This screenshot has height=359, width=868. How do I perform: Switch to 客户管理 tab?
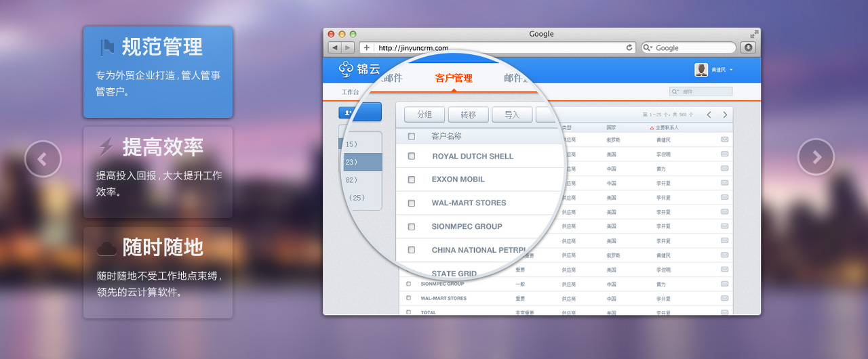coord(454,78)
